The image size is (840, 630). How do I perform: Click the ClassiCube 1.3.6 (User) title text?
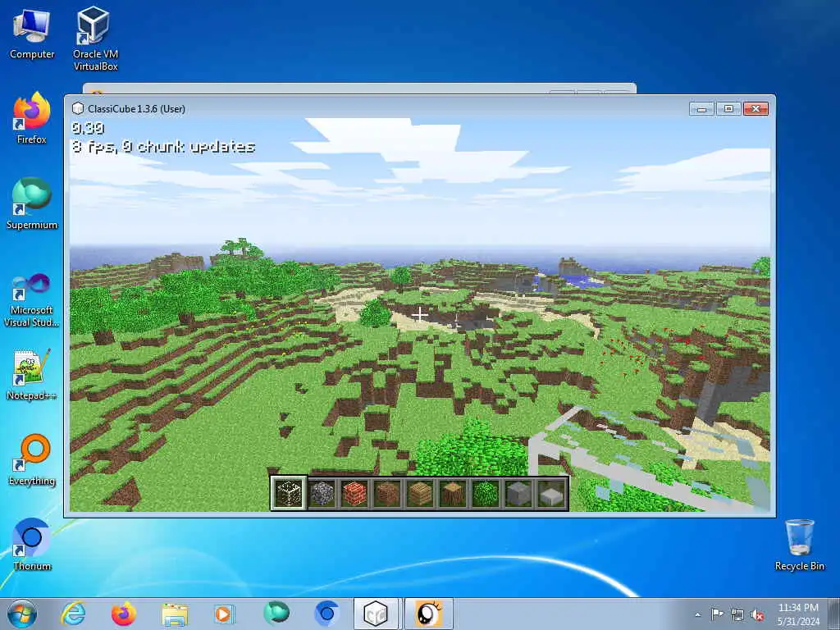tap(137, 109)
